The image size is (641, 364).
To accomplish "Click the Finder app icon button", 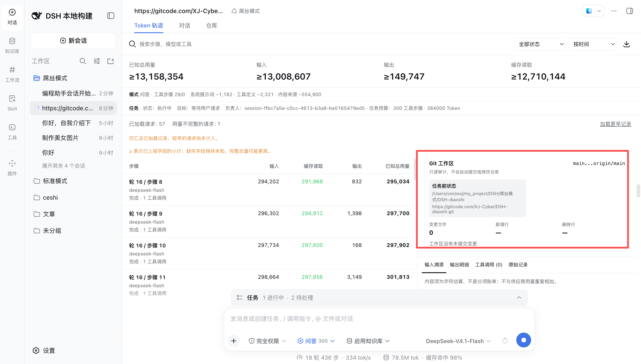I will click(x=589, y=11).
